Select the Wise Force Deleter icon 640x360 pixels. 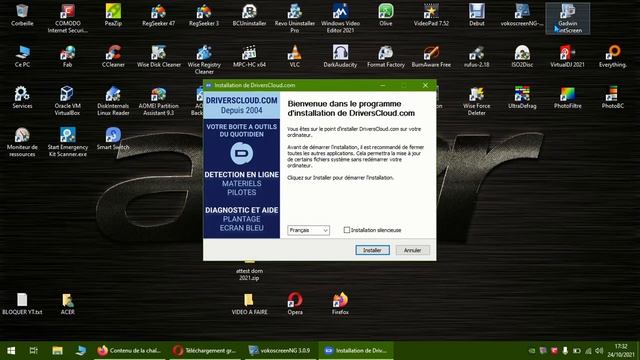click(476, 101)
